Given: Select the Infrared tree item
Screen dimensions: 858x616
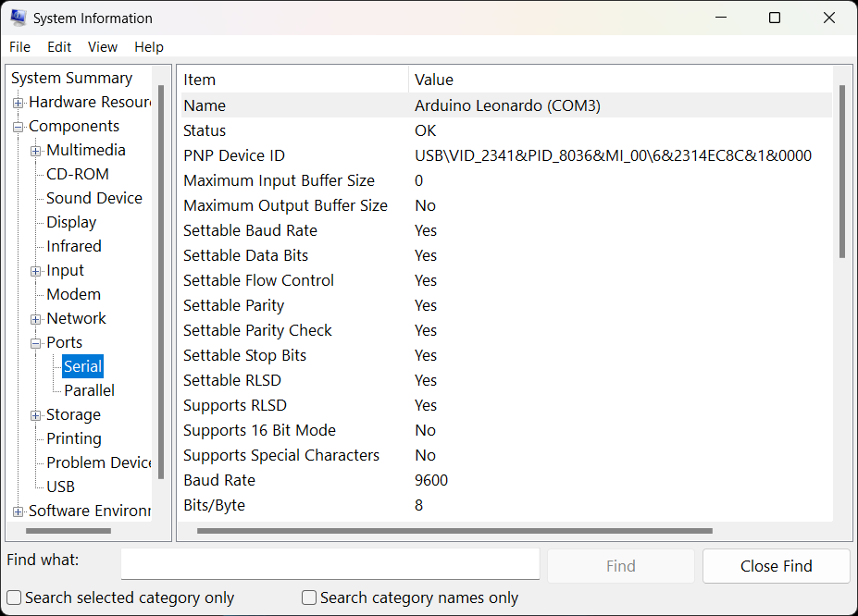Looking at the screenshot, I should pyautogui.click(x=74, y=247).
